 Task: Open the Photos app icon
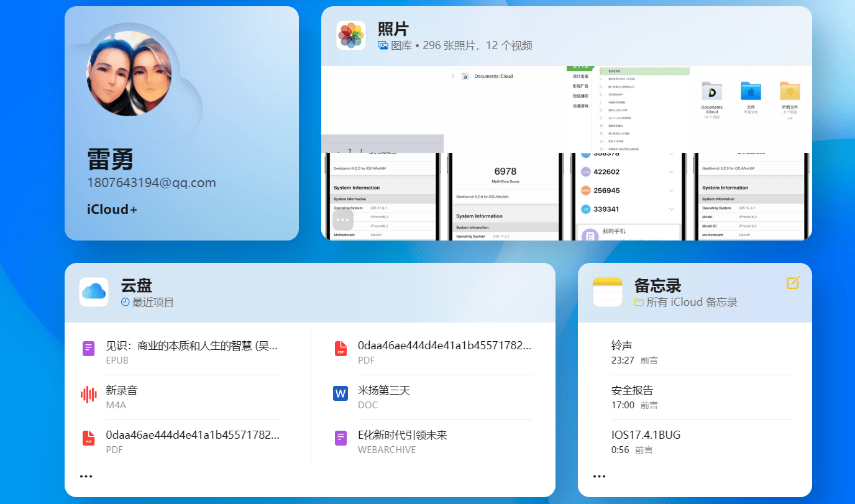pyautogui.click(x=351, y=35)
